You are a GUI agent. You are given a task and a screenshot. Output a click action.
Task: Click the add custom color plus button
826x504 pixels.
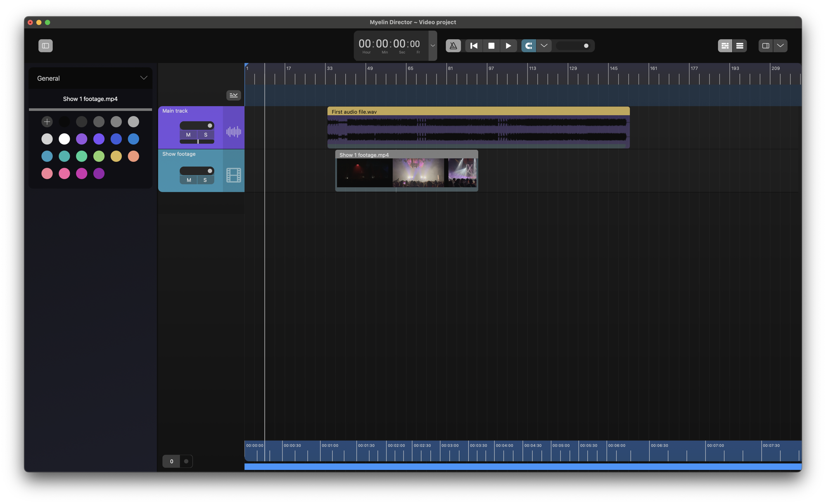pos(47,122)
